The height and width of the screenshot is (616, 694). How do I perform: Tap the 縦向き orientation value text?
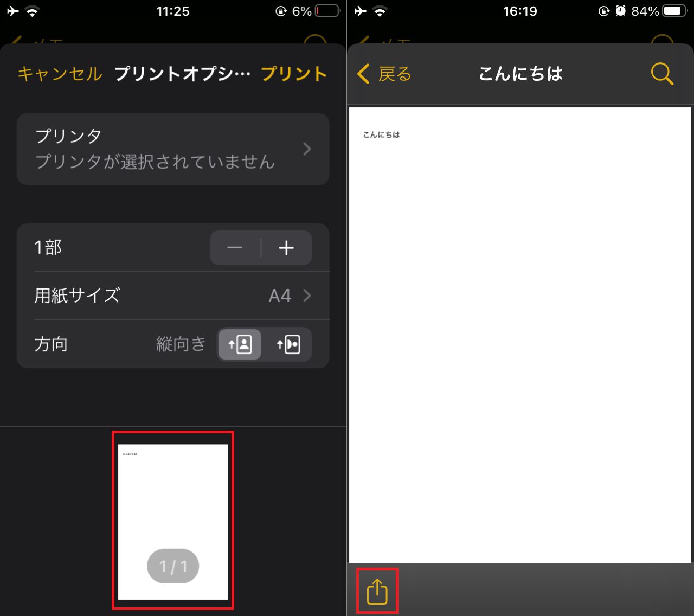coord(181,344)
